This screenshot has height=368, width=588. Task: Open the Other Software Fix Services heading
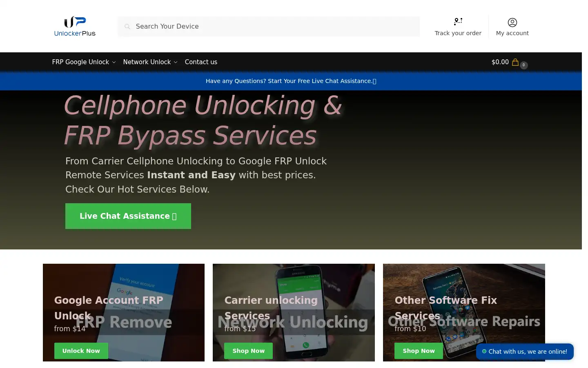[445, 308]
